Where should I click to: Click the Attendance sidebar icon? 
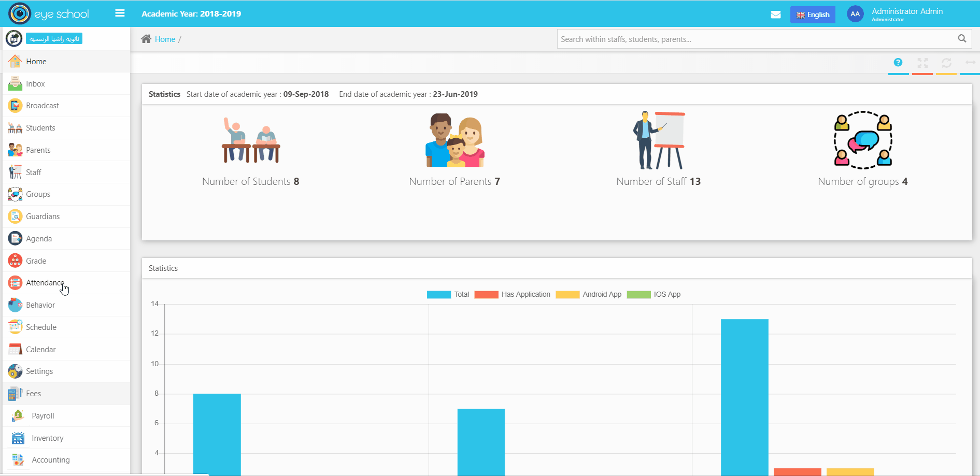(15, 283)
